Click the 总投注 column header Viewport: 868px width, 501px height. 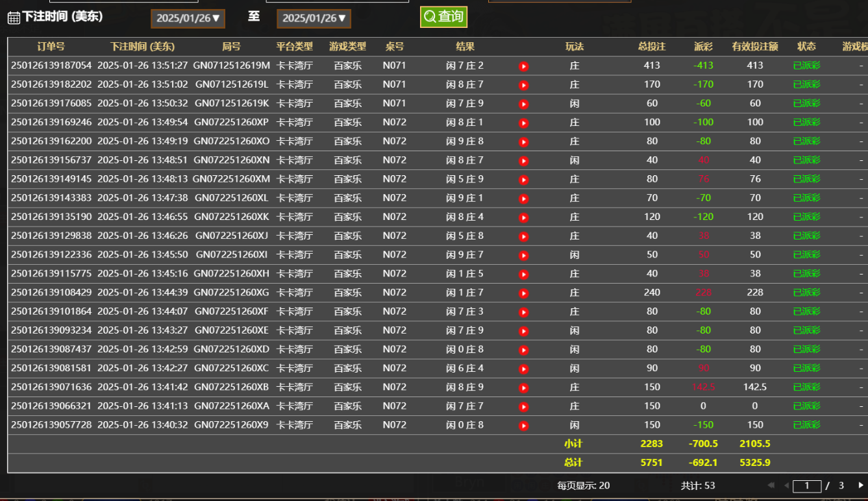point(652,47)
